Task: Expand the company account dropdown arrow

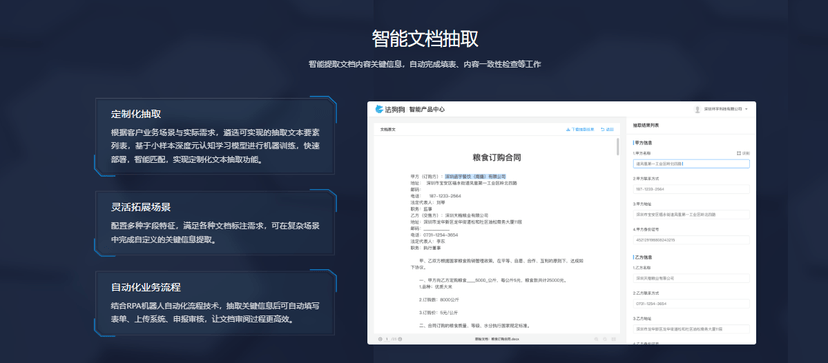Action: pos(747,109)
